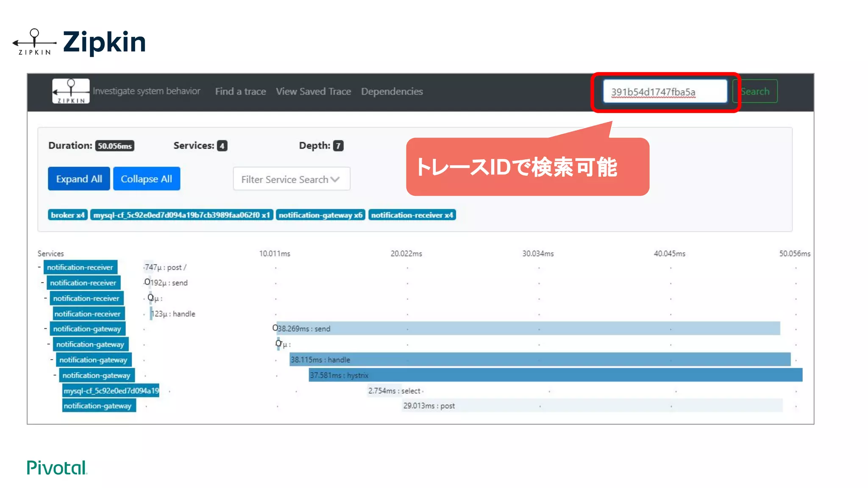
Task: Select notification-receiver x4 service tag
Action: tap(412, 215)
